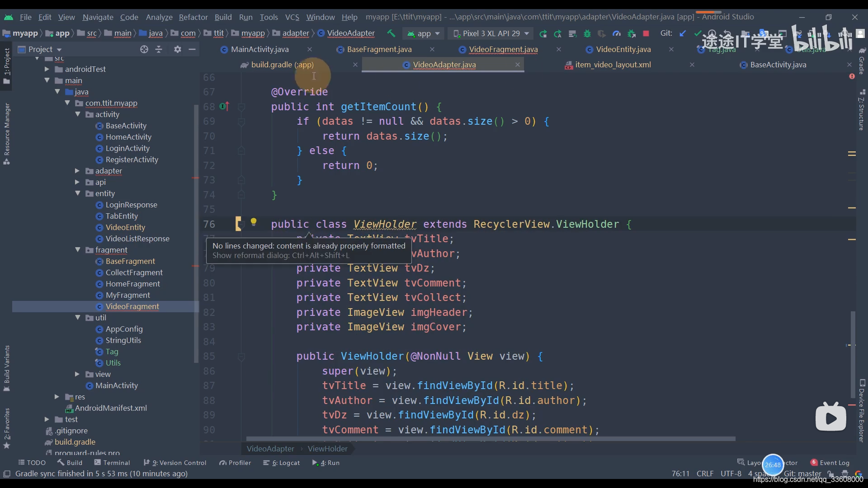Click the tool window toggle icon in status bar corner

point(7,474)
